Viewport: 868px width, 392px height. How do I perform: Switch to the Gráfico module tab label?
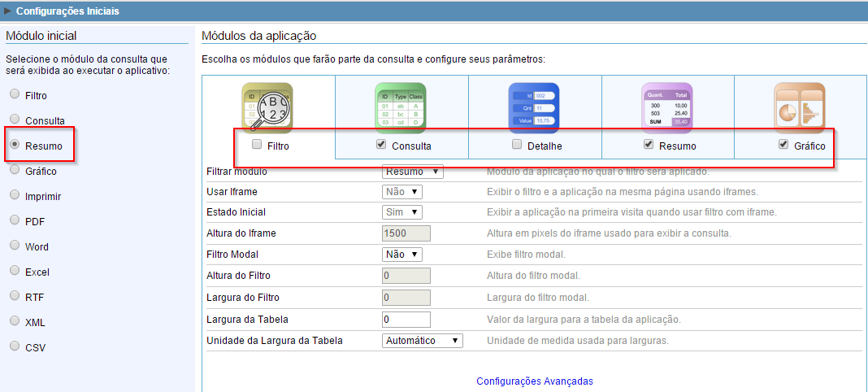tap(809, 146)
